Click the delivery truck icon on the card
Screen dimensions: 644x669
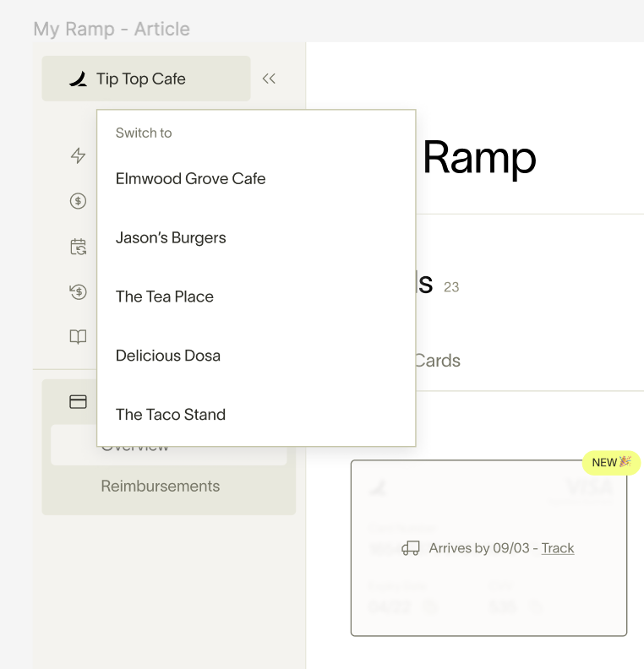(x=411, y=548)
